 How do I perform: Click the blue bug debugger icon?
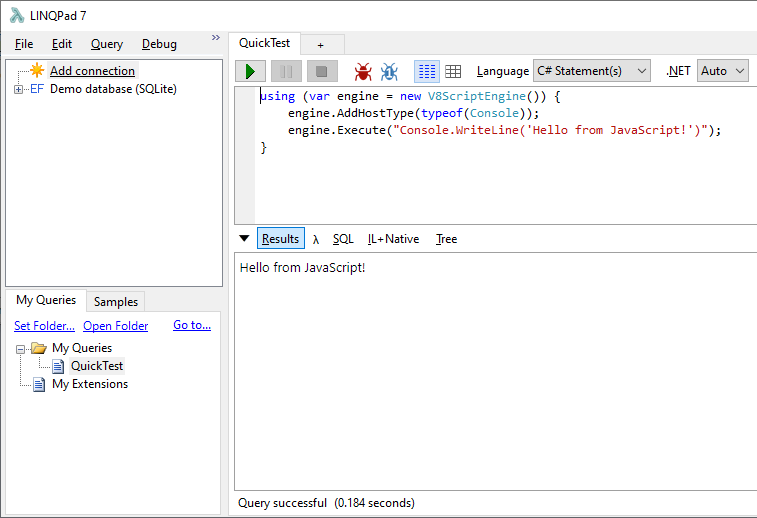tap(389, 71)
